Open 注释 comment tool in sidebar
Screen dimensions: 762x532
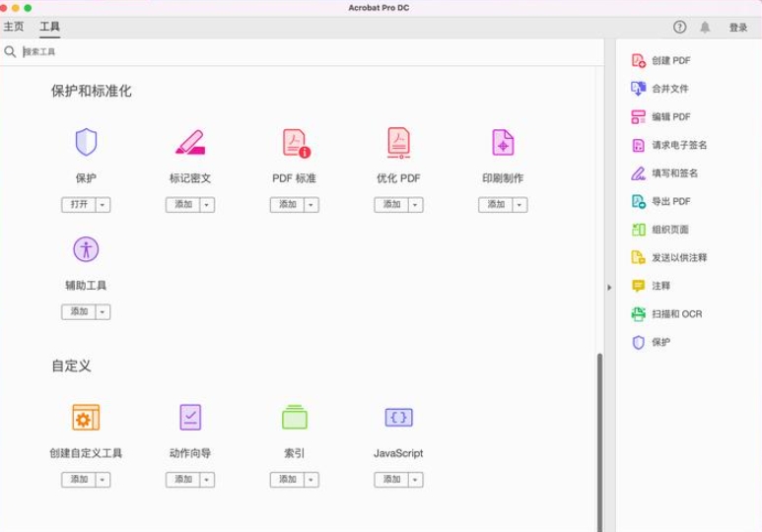(x=651, y=286)
